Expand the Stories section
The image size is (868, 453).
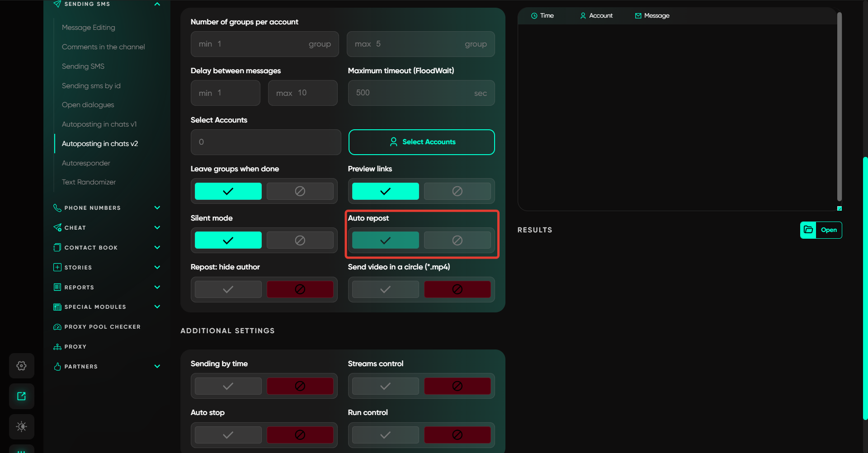[157, 268]
